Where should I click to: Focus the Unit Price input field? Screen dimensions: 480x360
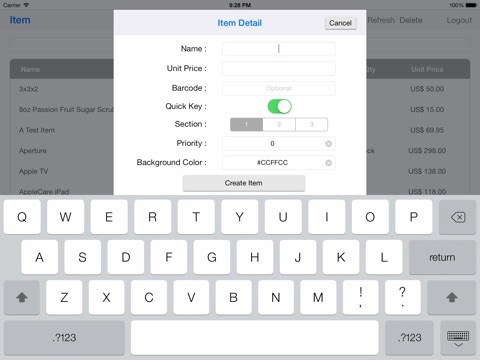(279, 69)
